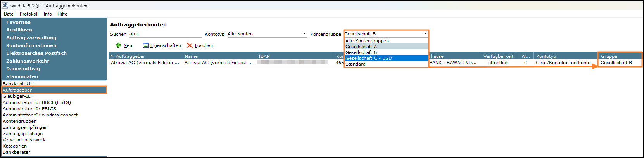The width and height of the screenshot is (644, 158).
Task: Open the Hilfe menu
Action: point(62,14)
